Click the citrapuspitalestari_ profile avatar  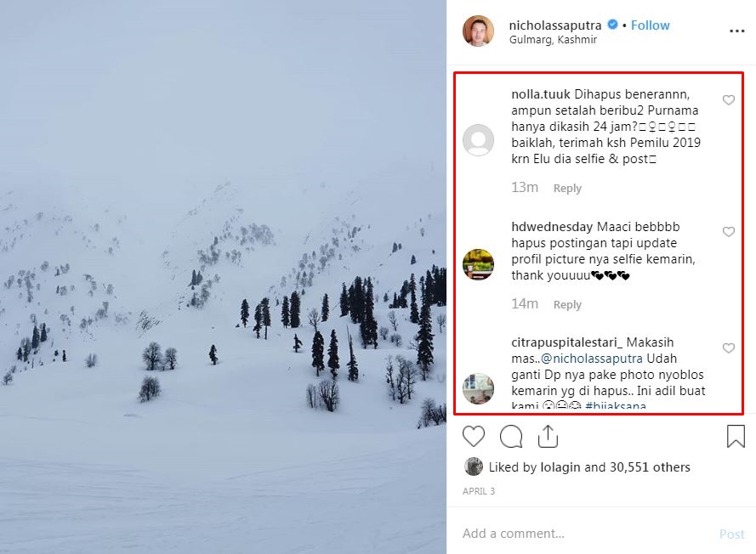(478, 388)
